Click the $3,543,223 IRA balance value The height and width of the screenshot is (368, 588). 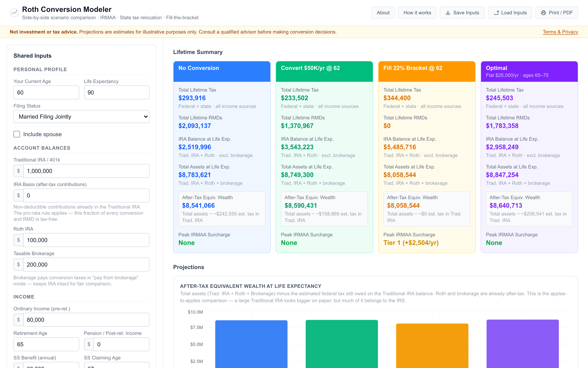pos(297,147)
